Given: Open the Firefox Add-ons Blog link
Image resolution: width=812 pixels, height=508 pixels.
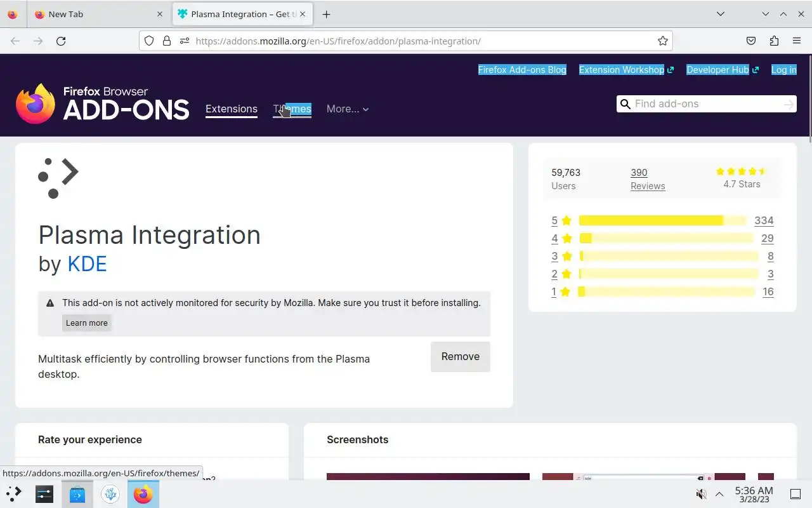Looking at the screenshot, I should coord(522,70).
